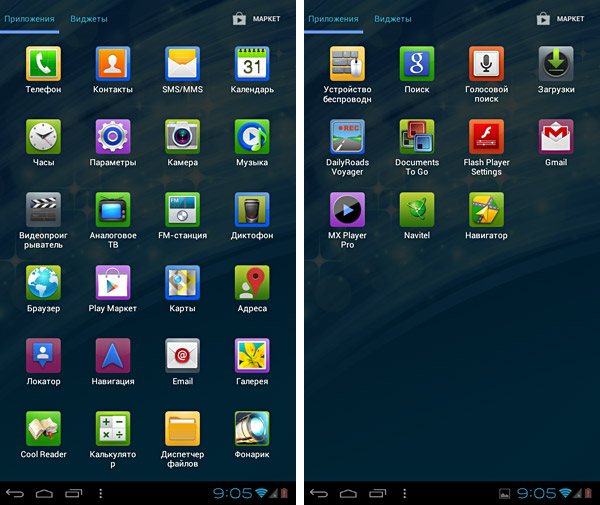600x505 pixels.
Task: Open the Диктофон voice recorder
Action: coord(252,210)
